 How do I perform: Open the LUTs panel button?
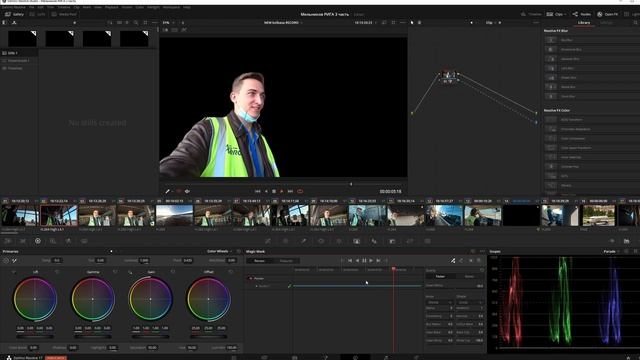(x=38, y=14)
